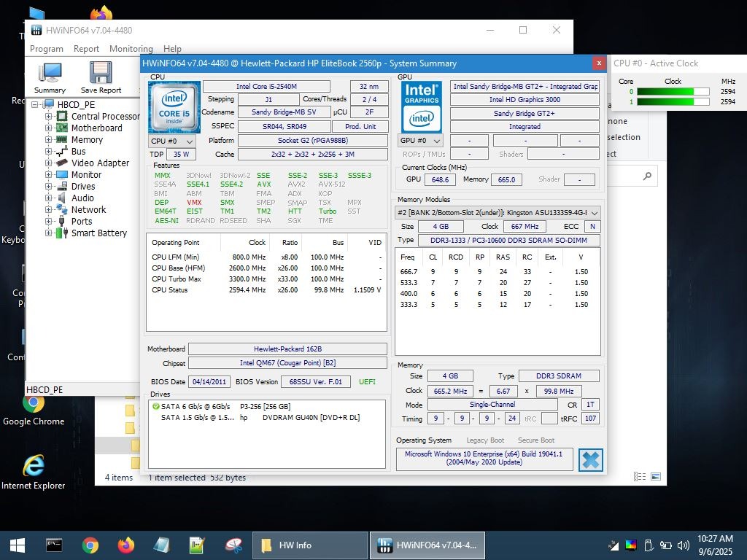Viewport: 747px width, 560px height.
Task: Open the CPU #0 selector dropdown
Action: coord(172,141)
